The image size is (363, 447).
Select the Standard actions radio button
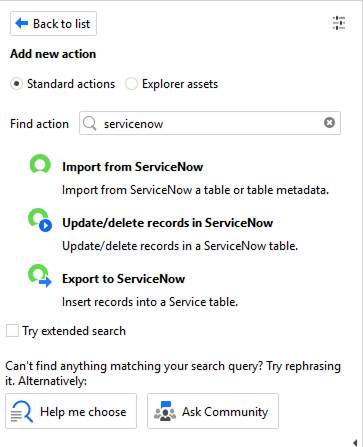[16, 84]
